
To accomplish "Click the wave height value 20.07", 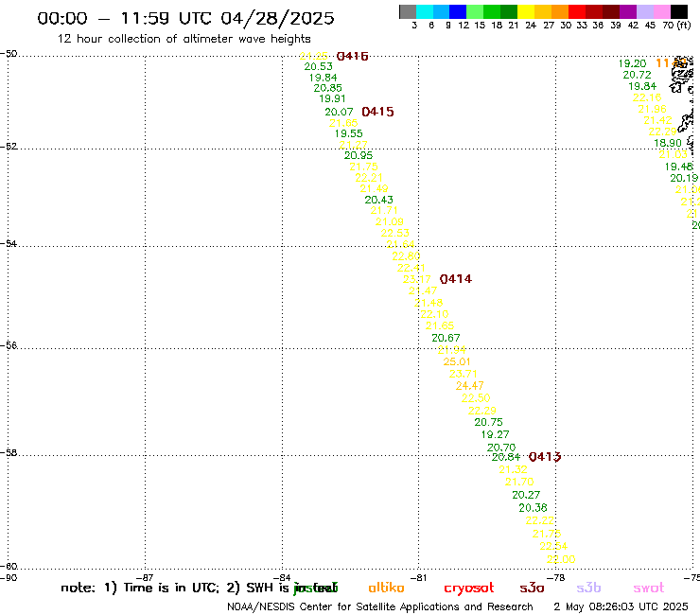I will (339, 112).
